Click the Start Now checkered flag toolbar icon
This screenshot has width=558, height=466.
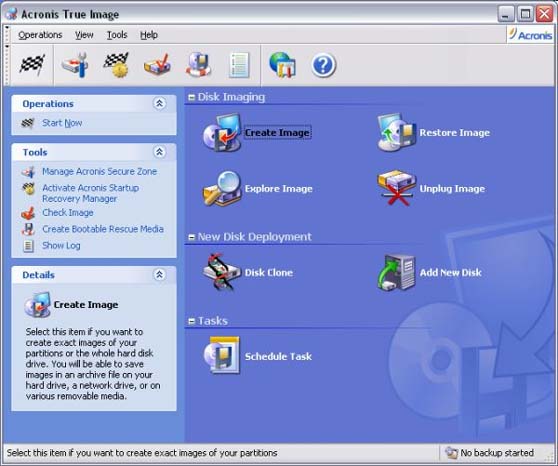tap(32, 65)
